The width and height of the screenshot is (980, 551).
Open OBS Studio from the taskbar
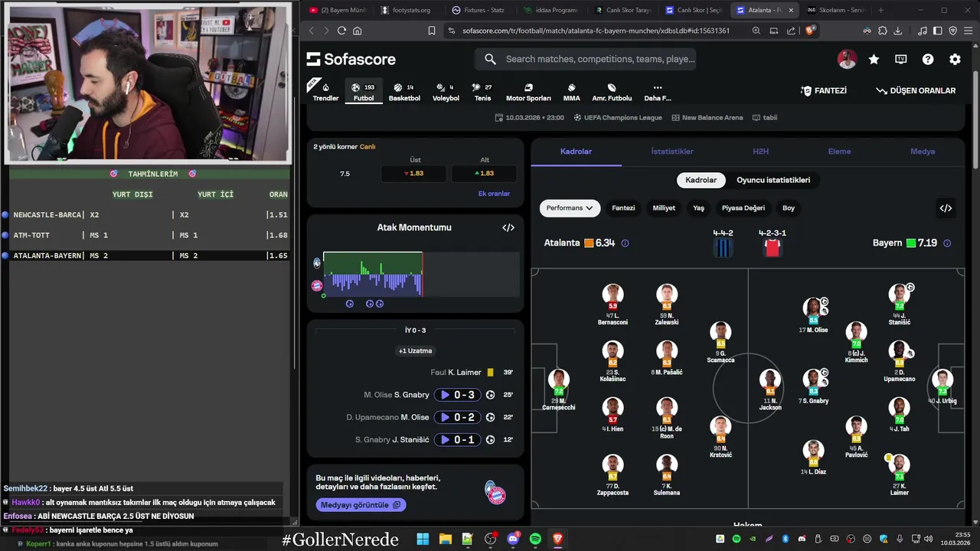pyautogui.click(x=490, y=540)
